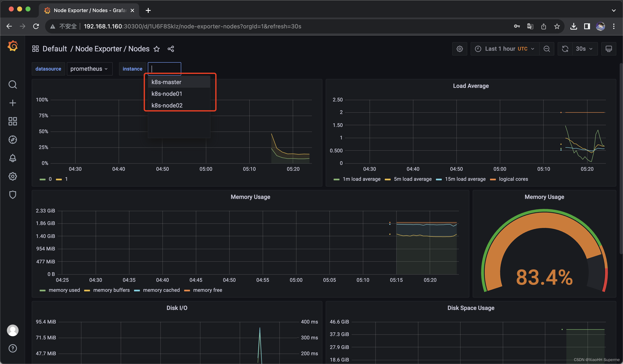
Task: Expand the browser tab search chevron
Action: click(x=614, y=10)
